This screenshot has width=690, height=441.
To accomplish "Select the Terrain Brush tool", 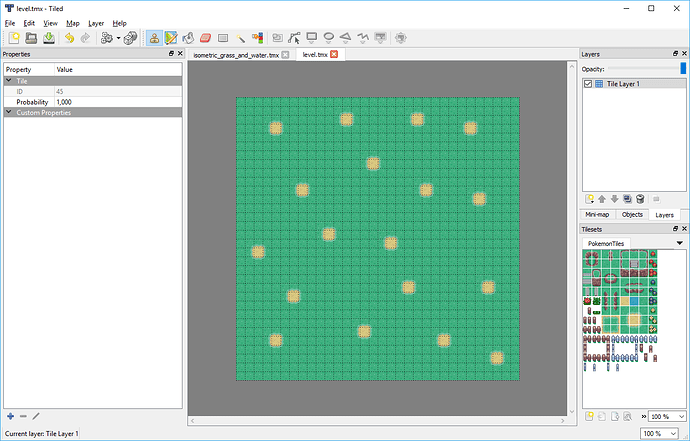I will pyautogui.click(x=171, y=38).
